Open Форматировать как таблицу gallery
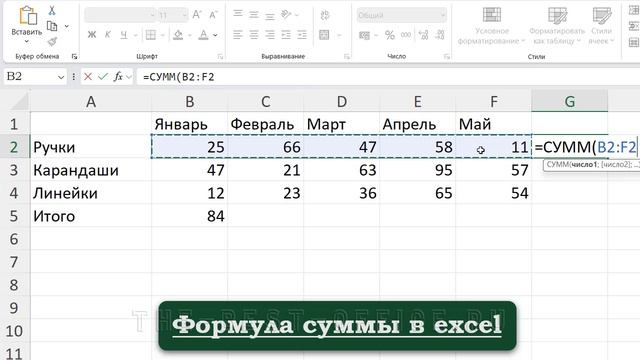640x360 pixels. [x=557, y=25]
